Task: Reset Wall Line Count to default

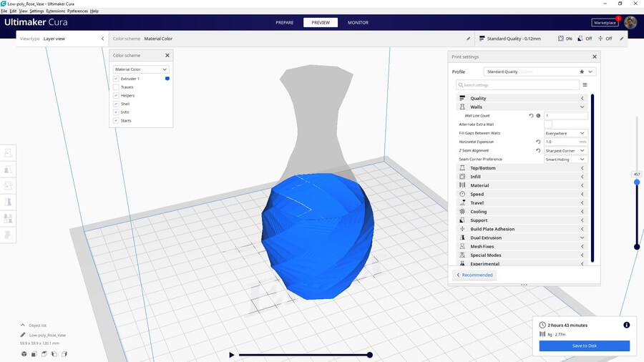Action: [x=531, y=115]
